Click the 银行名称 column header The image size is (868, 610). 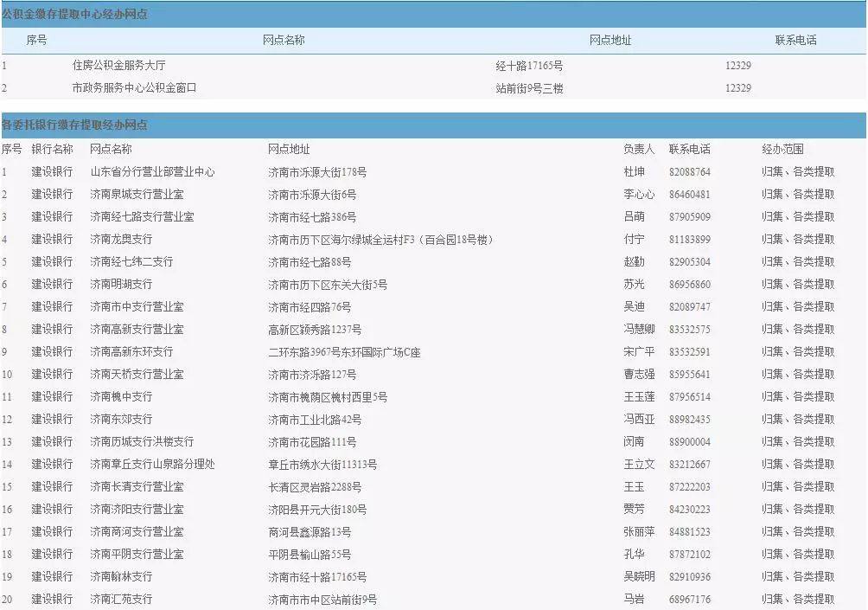point(53,149)
